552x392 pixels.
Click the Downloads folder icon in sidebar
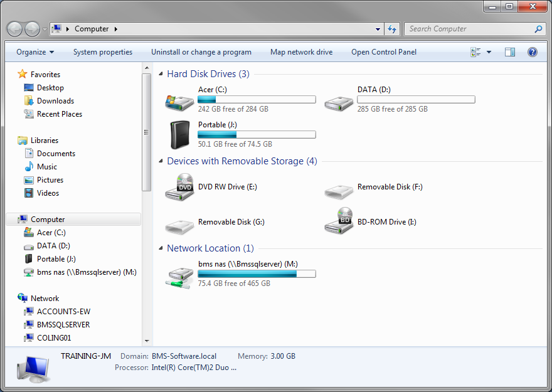29,100
